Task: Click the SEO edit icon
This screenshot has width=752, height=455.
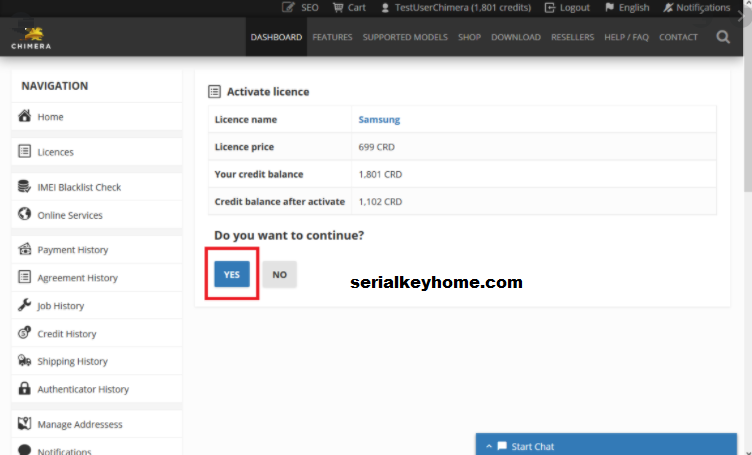Action: pyautogui.click(x=288, y=7)
